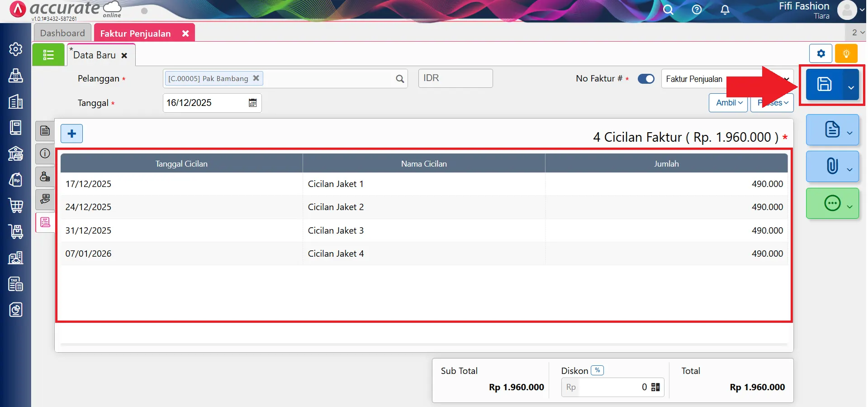Click the blue save floppy disk icon
The height and width of the screenshot is (407, 868).
pyautogui.click(x=824, y=84)
